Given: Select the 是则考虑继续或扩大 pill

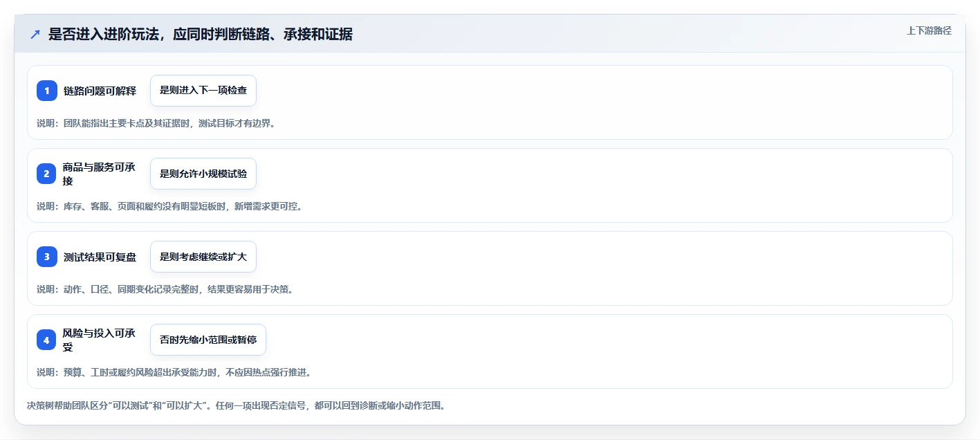Looking at the screenshot, I should coord(203,257).
